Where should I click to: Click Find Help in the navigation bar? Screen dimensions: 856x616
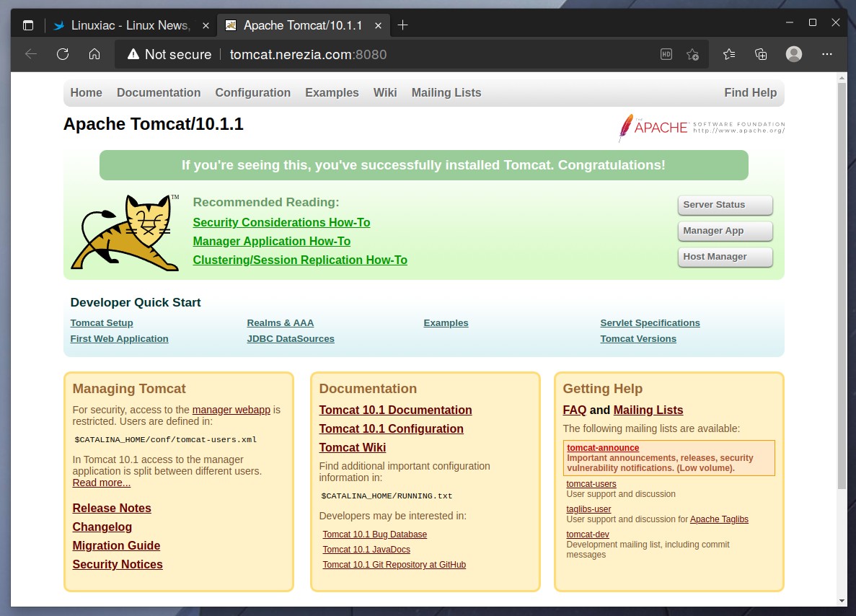pos(751,93)
